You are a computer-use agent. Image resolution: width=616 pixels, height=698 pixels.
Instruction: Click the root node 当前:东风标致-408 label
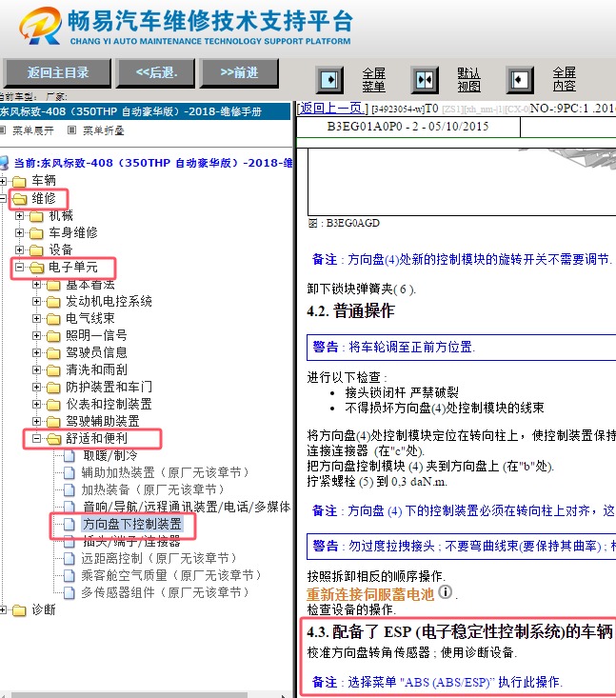(x=152, y=163)
